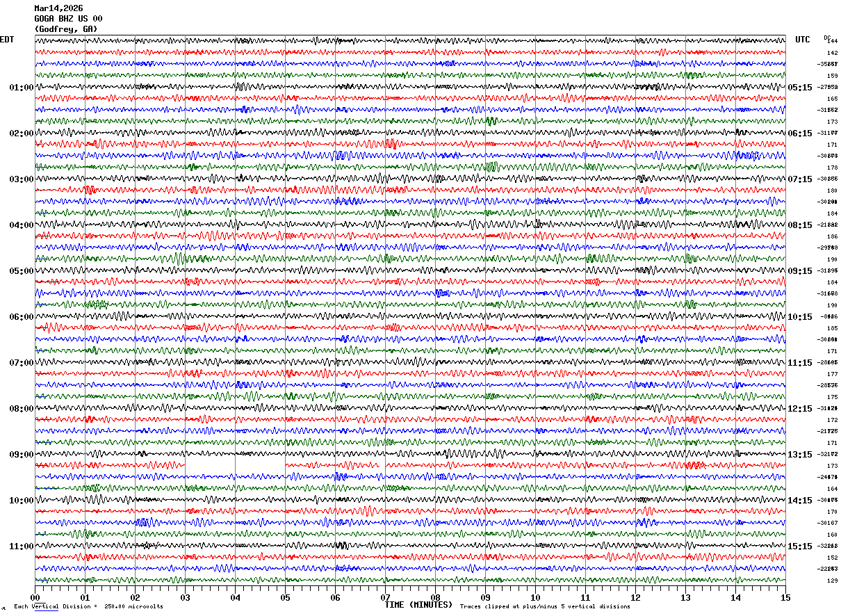The width and height of the screenshot is (841, 616).
Task: Click the location text (Godfrey, GA)
Action: pos(66,29)
